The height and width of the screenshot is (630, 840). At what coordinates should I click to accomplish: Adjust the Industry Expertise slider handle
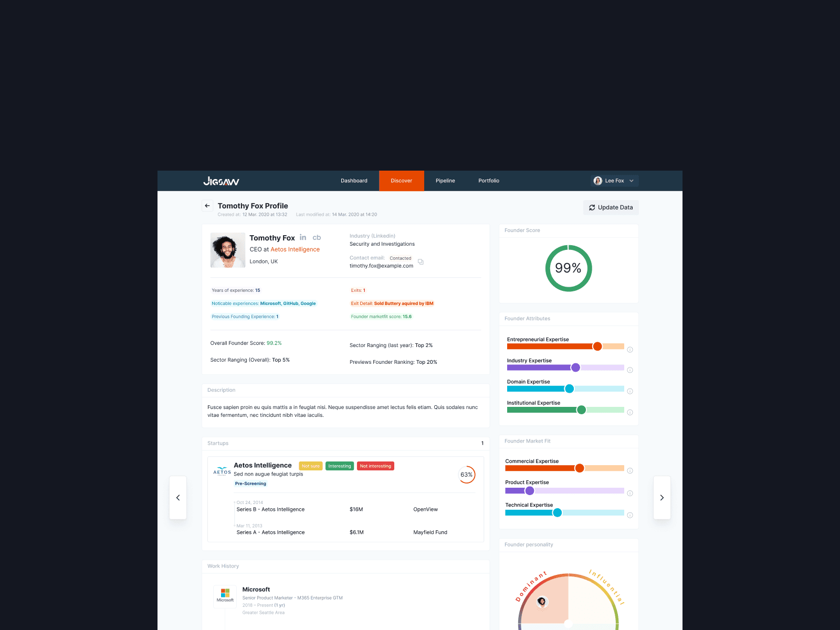pos(575,367)
